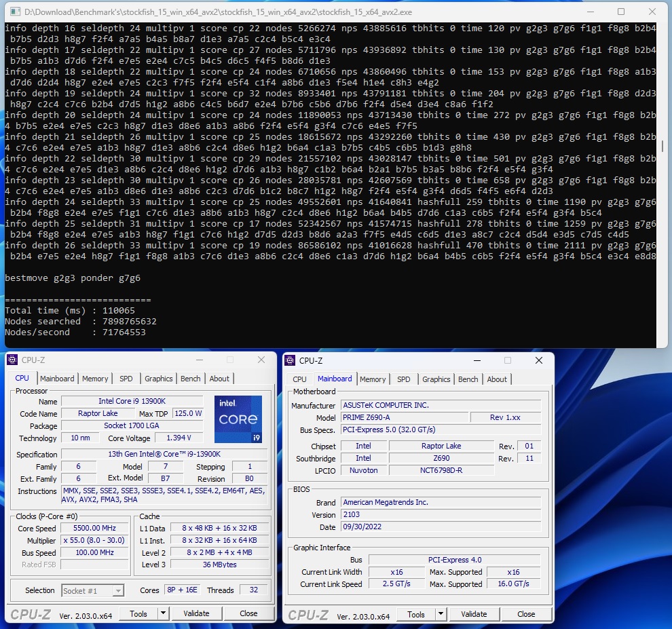Open Bench tab in left CPU-Z window
The width and height of the screenshot is (672, 629).
pos(190,379)
